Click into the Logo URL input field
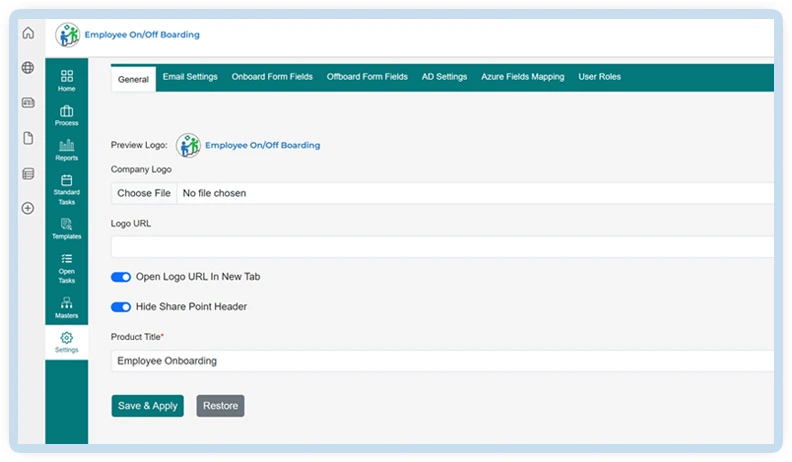 tap(440, 247)
